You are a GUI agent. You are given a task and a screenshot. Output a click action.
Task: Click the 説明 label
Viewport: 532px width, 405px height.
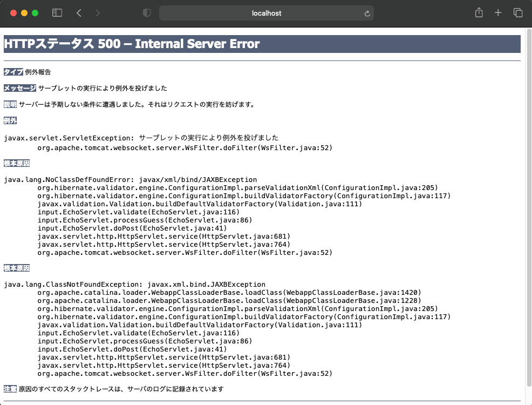(9, 104)
